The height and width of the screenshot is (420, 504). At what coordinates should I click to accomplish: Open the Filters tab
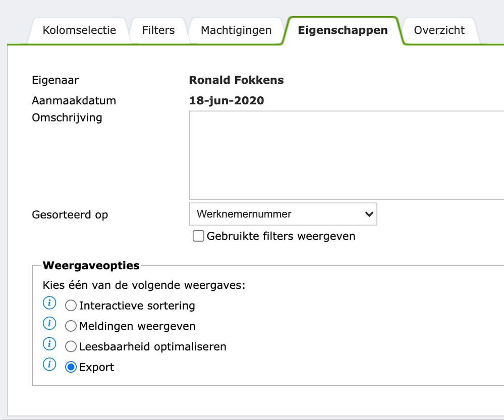pyautogui.click(x=158, y=30)
